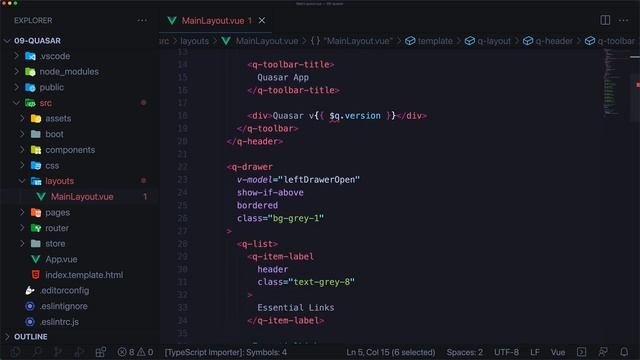Click the feedback icon in the status bar
Viewport: 640px width, 360px height.
point(603,352)
